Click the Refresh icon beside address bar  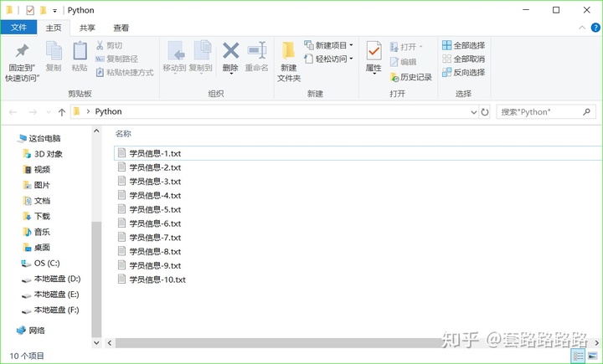tap(485, 112)
